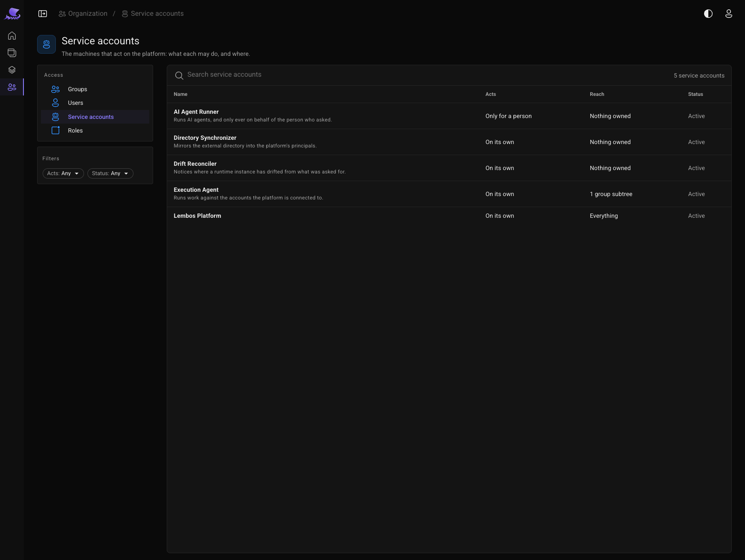This screenshot has height=560, width=745.
Task: Click the Service accounts breadcrumb
Action: coord(153,14)
